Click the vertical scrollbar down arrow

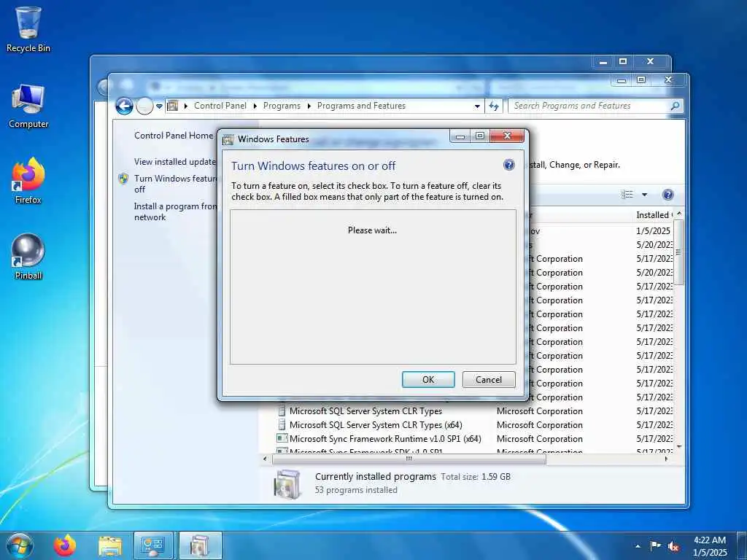pyautogui.click(x=679, y=447)
